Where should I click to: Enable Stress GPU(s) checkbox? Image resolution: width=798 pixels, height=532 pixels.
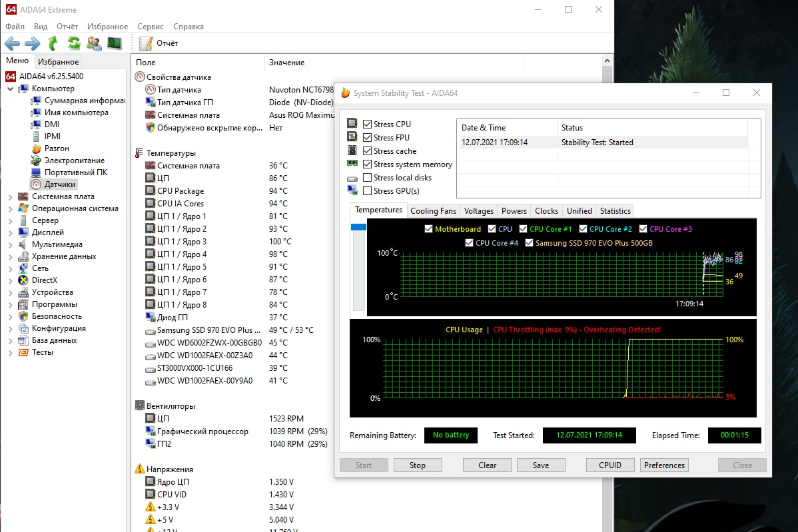(x=368, y=190)
